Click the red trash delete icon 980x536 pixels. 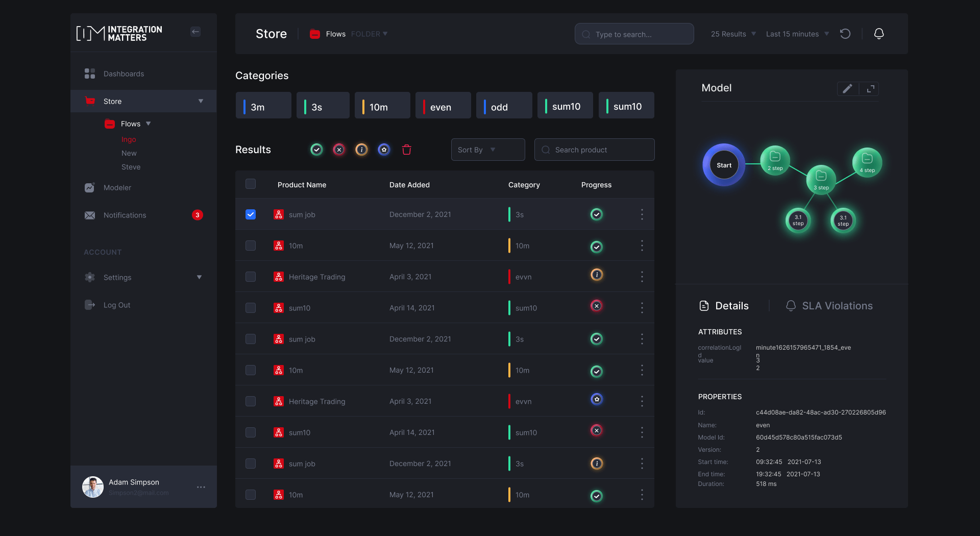pyautogui.click(x=406, y=150)
